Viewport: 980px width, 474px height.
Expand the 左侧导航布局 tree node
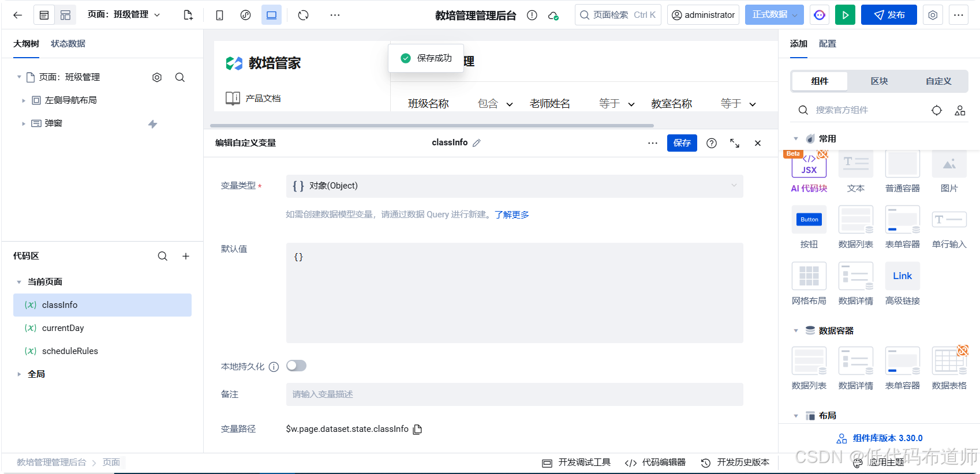[24, 100]
